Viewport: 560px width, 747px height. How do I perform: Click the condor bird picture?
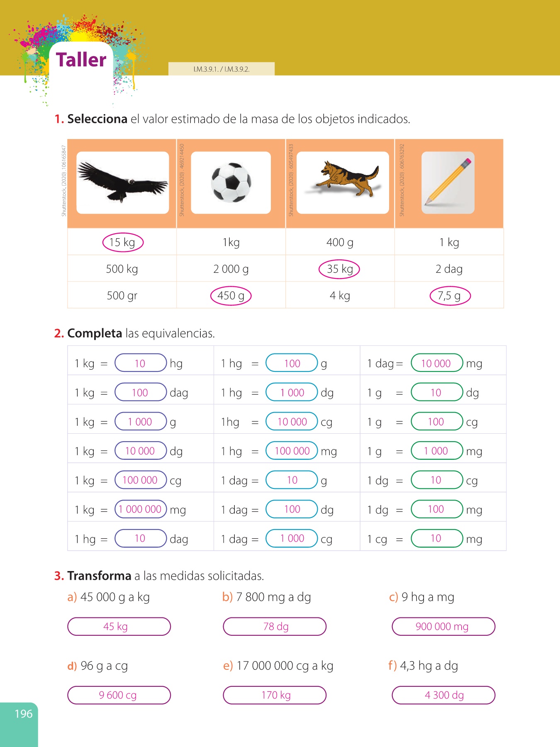(122, 183)
